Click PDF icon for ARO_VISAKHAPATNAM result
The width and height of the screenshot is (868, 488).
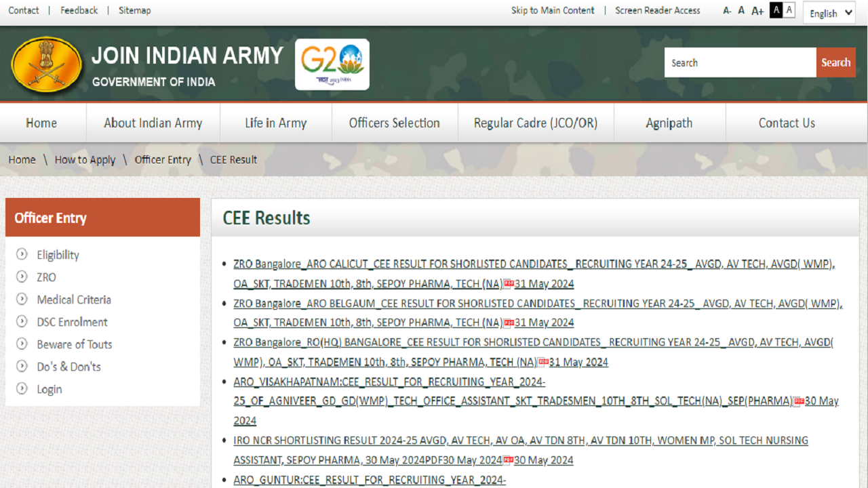pos(799,401)
